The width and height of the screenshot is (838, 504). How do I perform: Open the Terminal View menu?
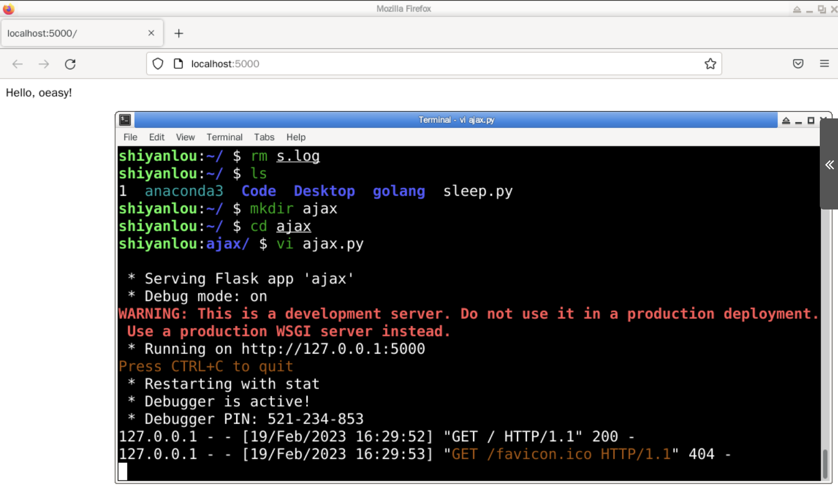coord(185,137)
